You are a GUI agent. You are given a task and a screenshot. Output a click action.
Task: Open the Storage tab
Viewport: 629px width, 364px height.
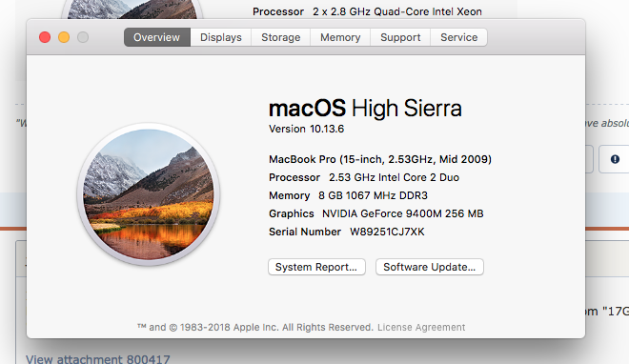pyautogui.click(x=281, y=37)
